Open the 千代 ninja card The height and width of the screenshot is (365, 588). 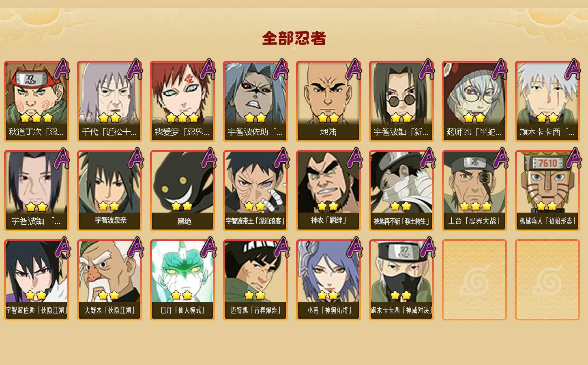point(109,101)
